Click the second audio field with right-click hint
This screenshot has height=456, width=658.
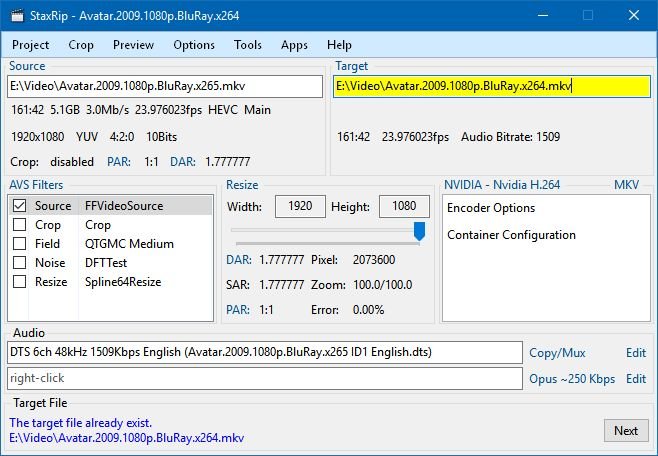tap(265, 378)
